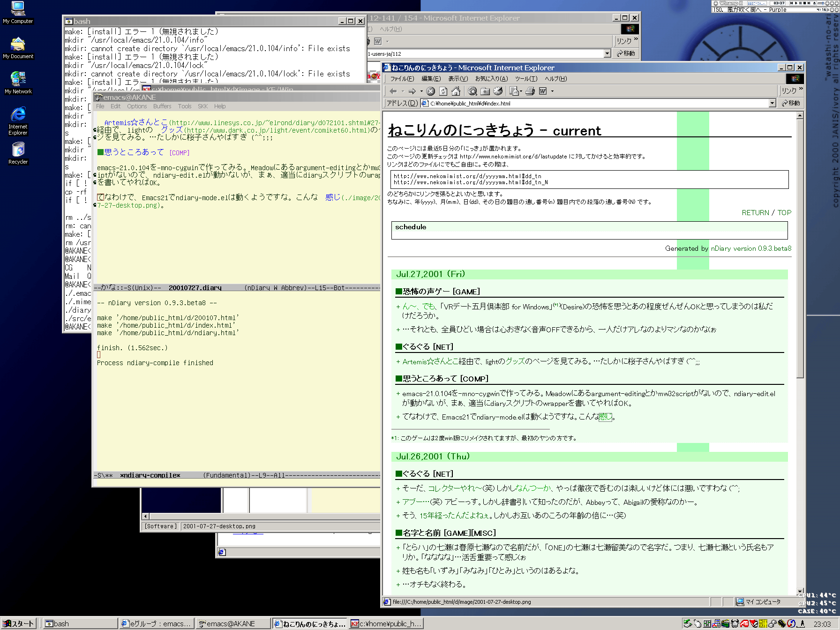This screenshot has height=630, width=840.
Task: Open the Buffers menu in emacs window
Action: (x=162, y=106)
